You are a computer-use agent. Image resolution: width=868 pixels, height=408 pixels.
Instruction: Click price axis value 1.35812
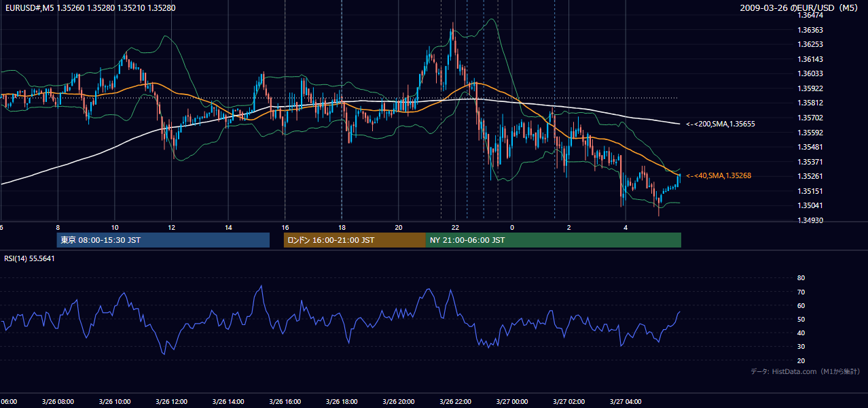pos(810,103)
